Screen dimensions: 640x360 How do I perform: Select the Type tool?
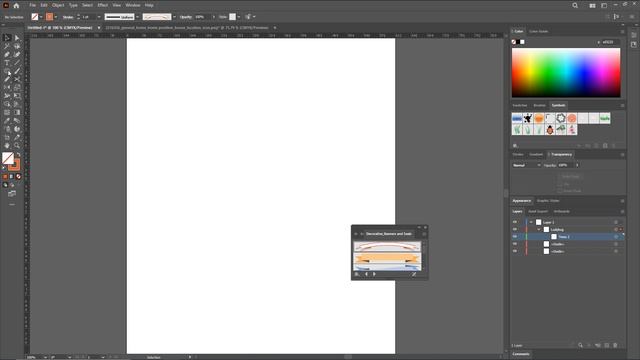click(7, 63)
